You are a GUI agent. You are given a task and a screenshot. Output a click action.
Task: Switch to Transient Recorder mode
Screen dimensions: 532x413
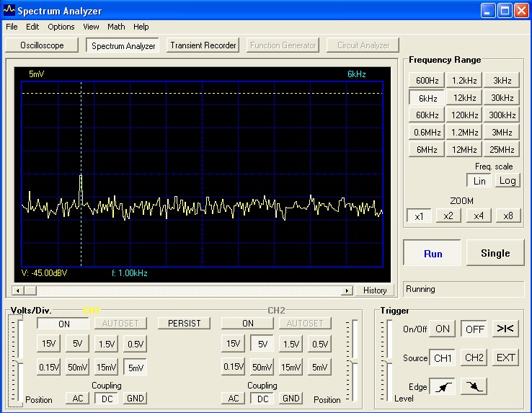[x=203, y=45]
